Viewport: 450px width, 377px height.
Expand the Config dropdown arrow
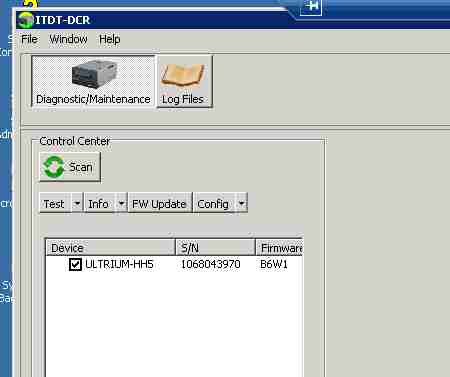(242, 203)
